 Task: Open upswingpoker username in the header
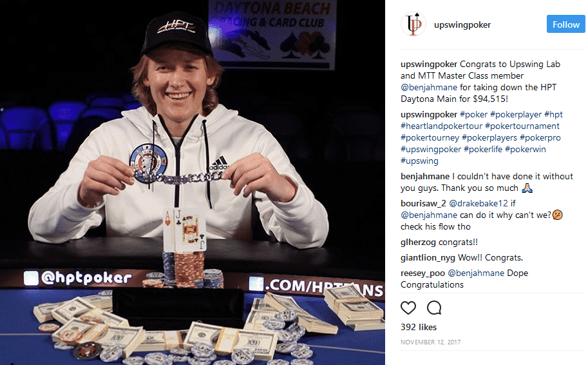click(x=462, y=25)
